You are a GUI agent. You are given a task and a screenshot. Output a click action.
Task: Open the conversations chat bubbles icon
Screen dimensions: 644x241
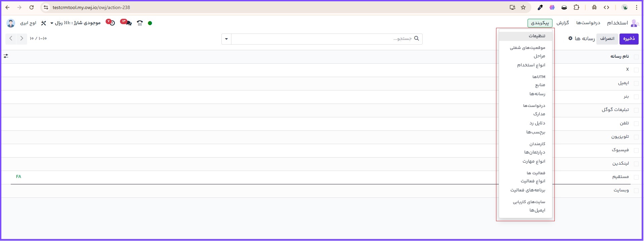(127, 23)
